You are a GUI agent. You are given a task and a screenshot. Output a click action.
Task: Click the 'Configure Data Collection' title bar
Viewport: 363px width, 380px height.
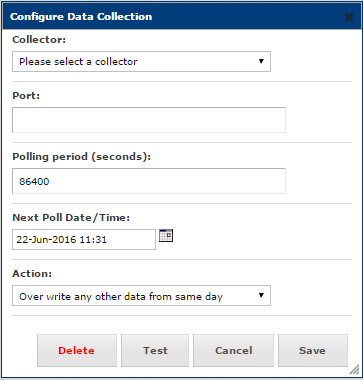pyautogui.click(x=181, y=17)
